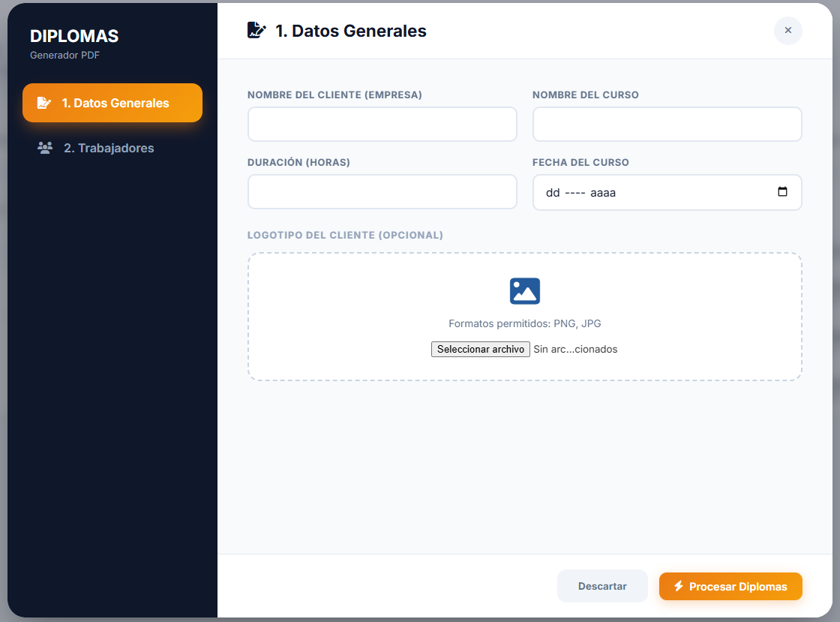Image resolution: width=840 pixels, height=622 pixels.
Task: Click the DIPLOMAS title in the sidebar
Action: (74, 36)
